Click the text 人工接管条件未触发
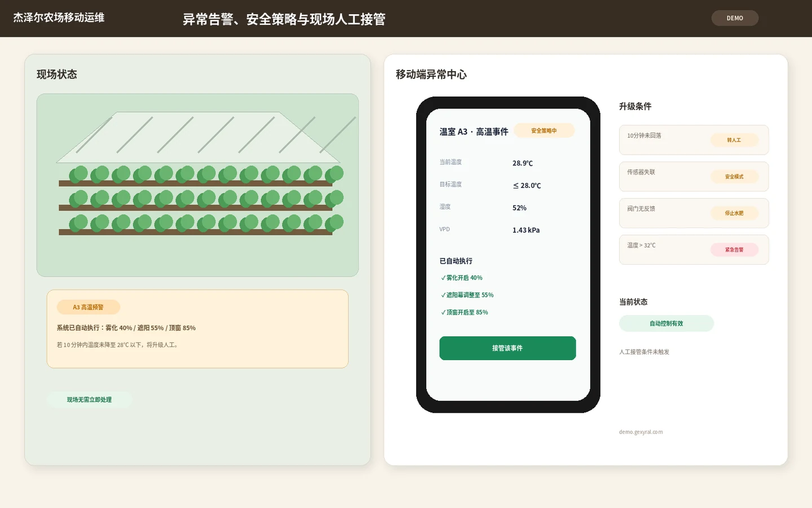The image size is (812, 508). coord(644,352)
